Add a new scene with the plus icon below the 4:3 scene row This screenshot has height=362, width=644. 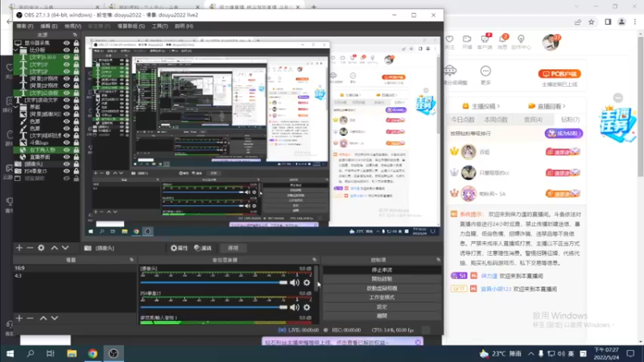point(19,318)
